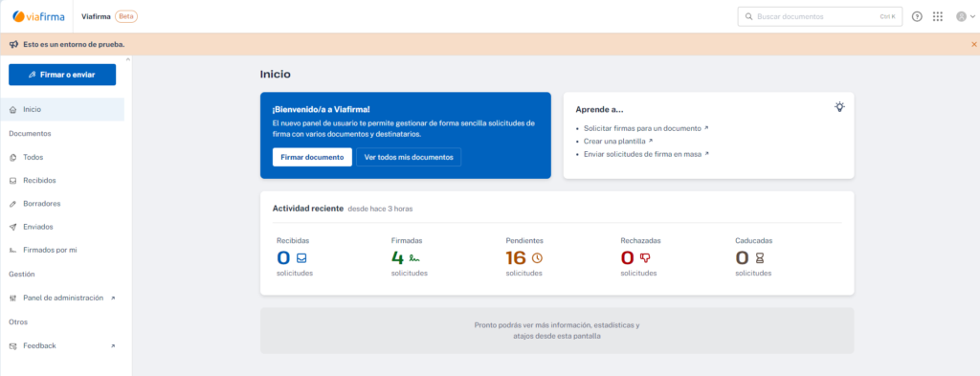Open the apps grid icon

[x=938, y=17]
